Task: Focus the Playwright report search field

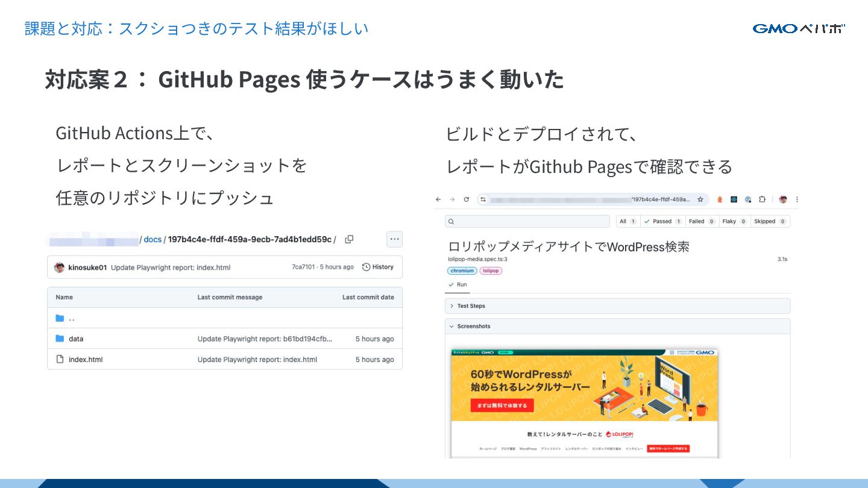Action: tap(527, 222)
